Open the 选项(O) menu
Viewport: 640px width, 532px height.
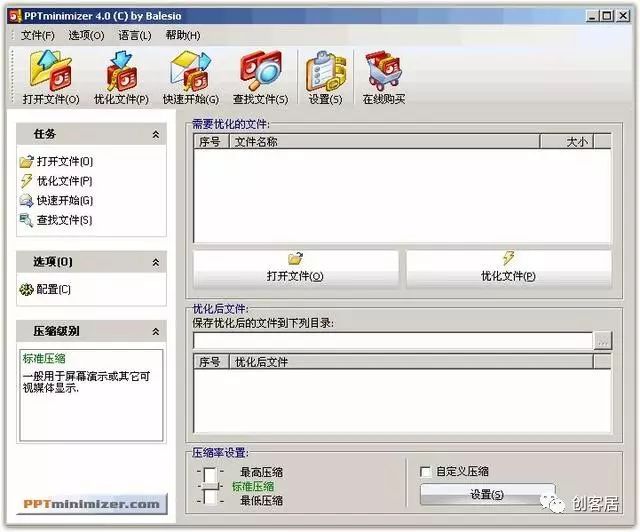pos(86,36)
